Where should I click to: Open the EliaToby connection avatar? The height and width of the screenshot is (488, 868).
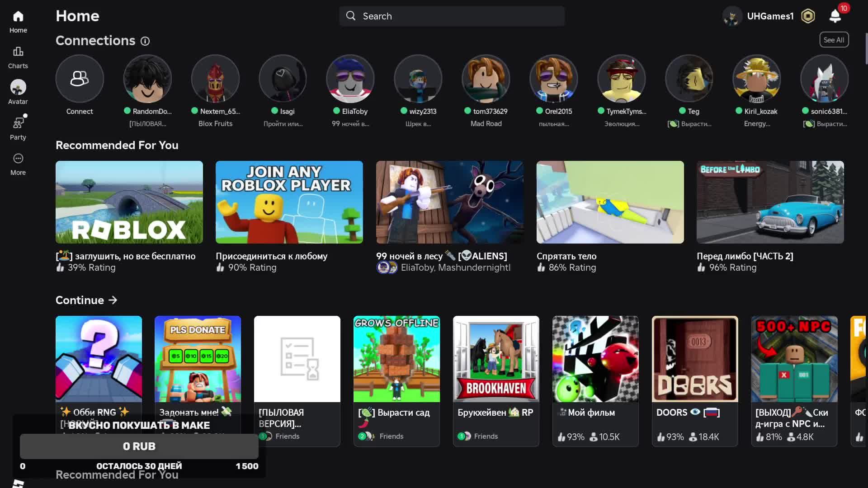350,79
